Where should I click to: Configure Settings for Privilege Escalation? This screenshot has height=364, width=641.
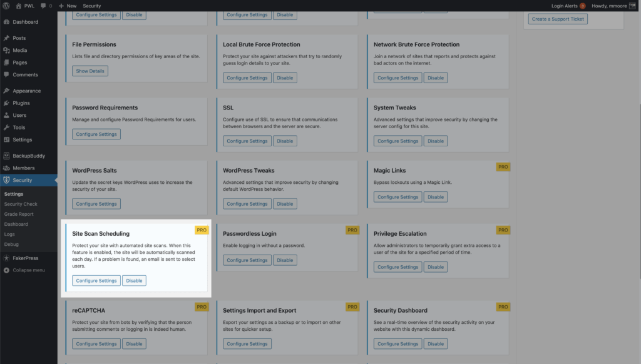(x=397, y=267)
